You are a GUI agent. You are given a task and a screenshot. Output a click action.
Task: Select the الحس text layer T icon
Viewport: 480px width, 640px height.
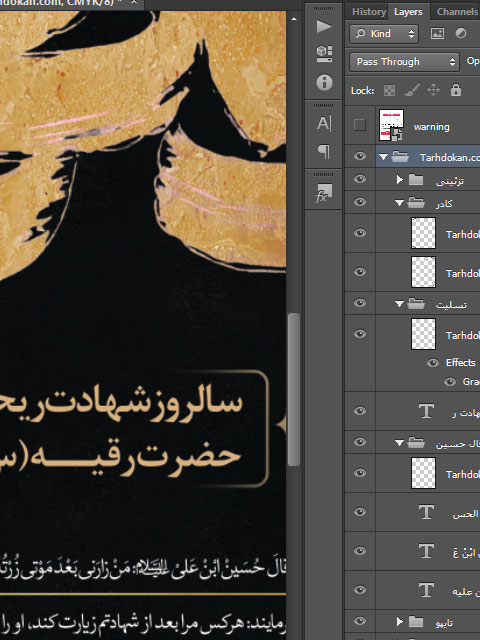click(426, 512)
